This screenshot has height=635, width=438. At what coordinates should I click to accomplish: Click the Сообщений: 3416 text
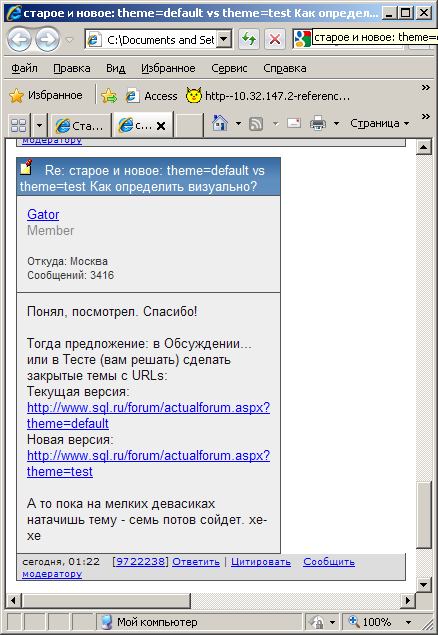[x=70, y=275]
